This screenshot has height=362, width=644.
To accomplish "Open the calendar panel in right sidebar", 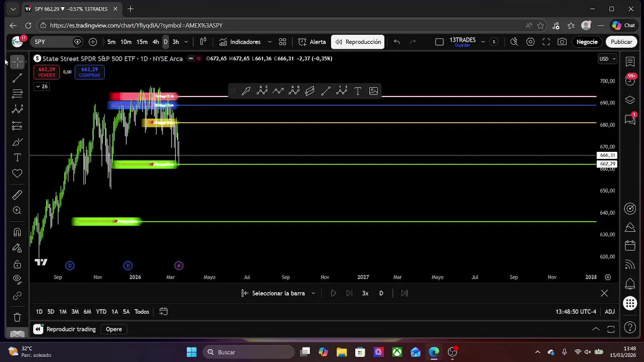I will tap(630, 246).
